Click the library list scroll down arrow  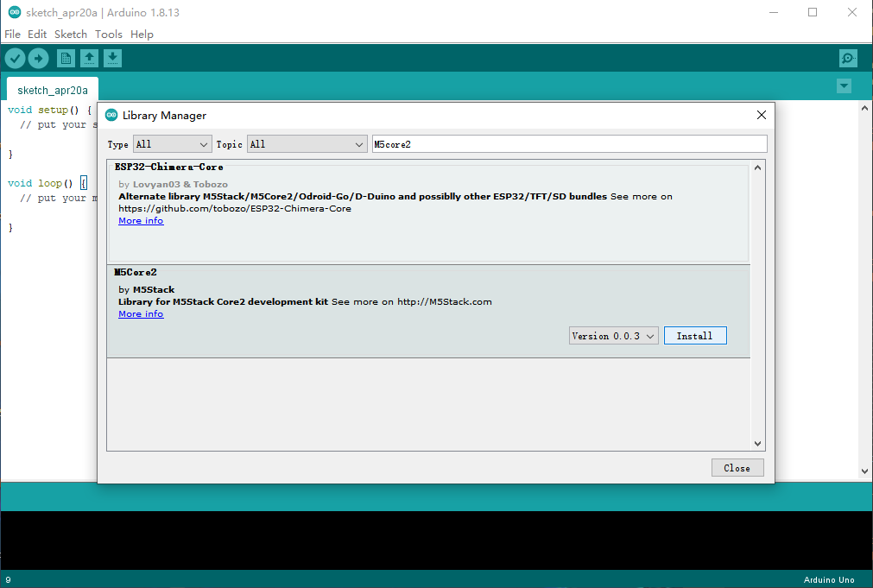tap(757, 444)
